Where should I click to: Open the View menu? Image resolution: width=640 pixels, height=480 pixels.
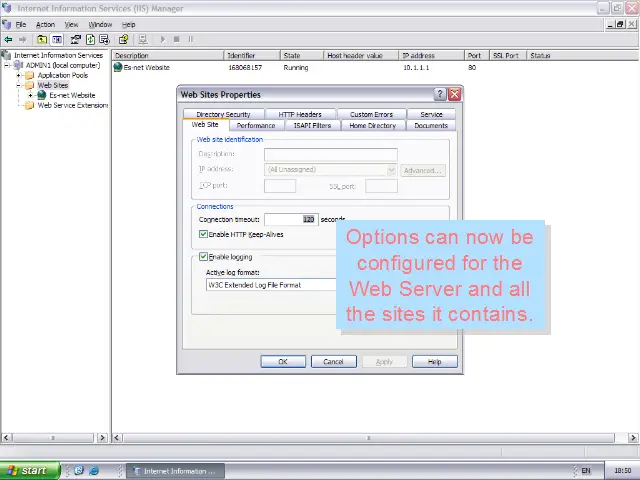71,24
